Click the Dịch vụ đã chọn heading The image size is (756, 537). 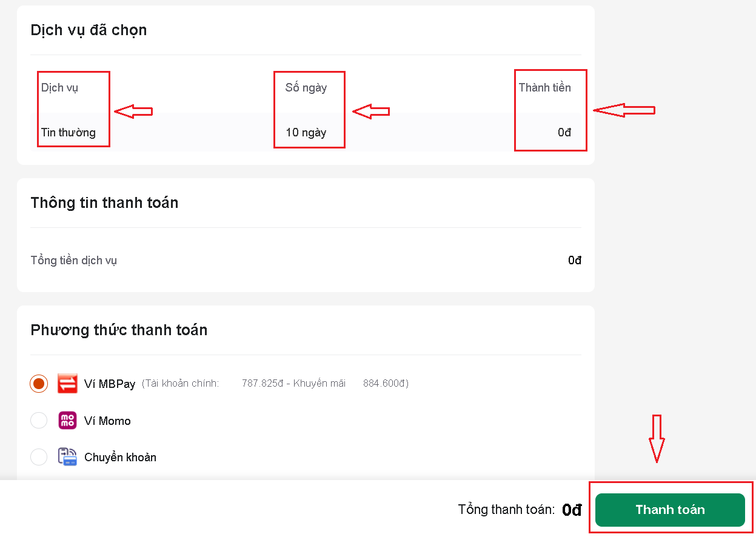(89, 30)
